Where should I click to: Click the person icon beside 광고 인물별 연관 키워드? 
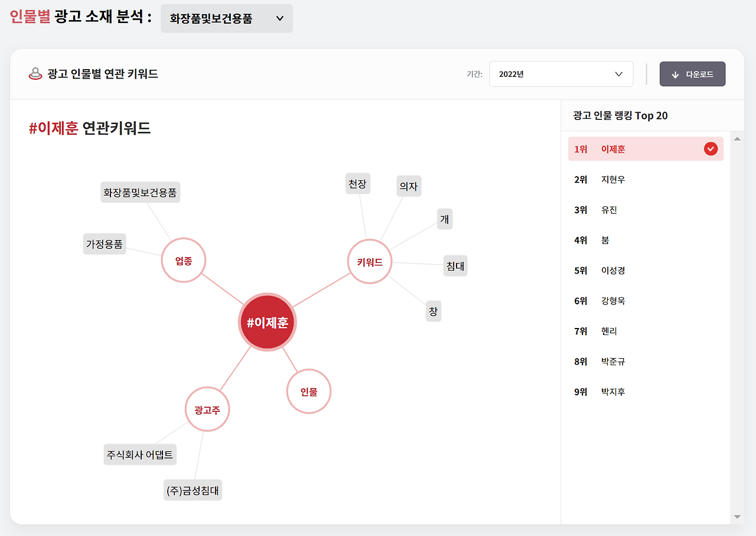click(x=35, y=74)
